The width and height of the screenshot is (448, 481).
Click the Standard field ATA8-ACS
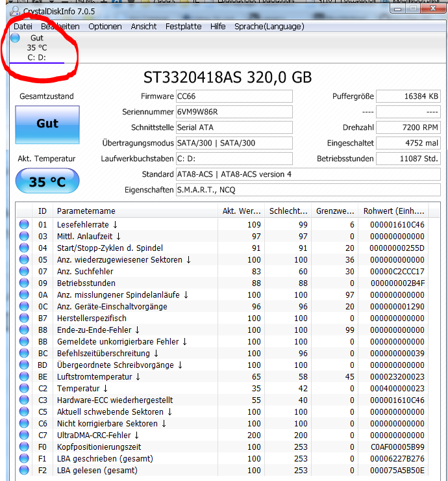click(308, 174)
